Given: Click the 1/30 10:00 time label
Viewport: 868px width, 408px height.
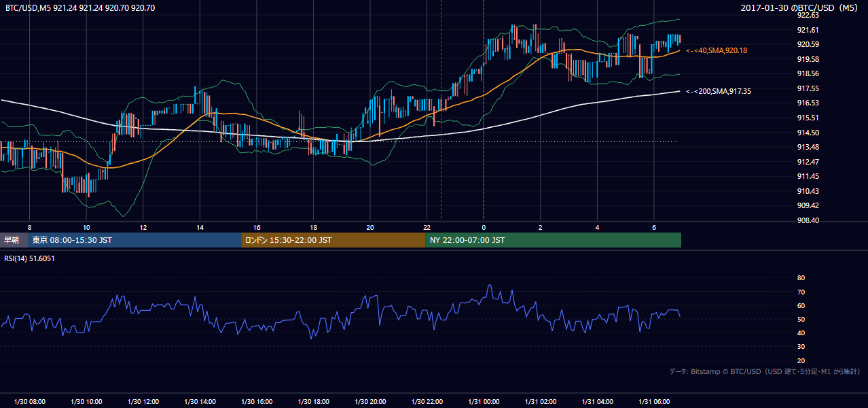Looking at the screenshot, I should click(86, 402).
